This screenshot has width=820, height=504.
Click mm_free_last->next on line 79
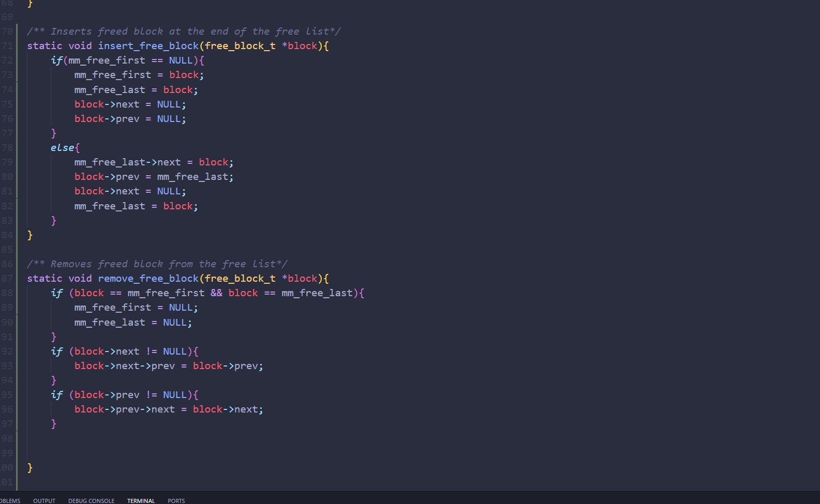[127, 162]
